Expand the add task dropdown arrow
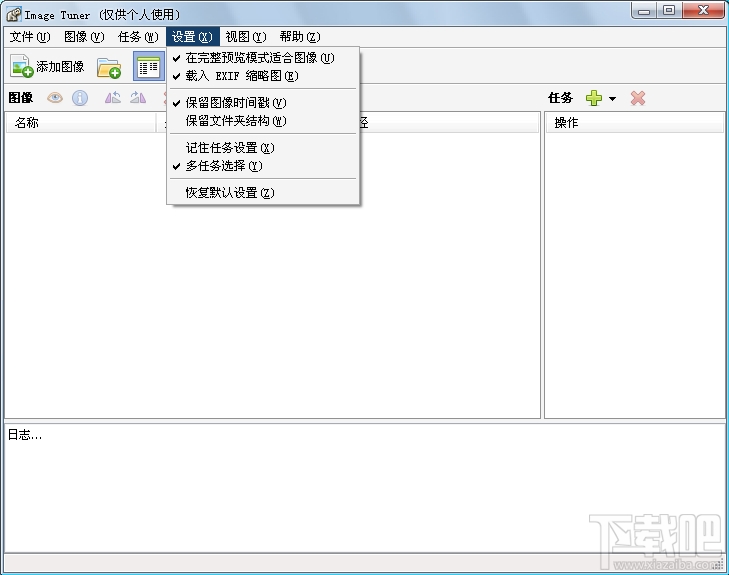 pos(612,99)
